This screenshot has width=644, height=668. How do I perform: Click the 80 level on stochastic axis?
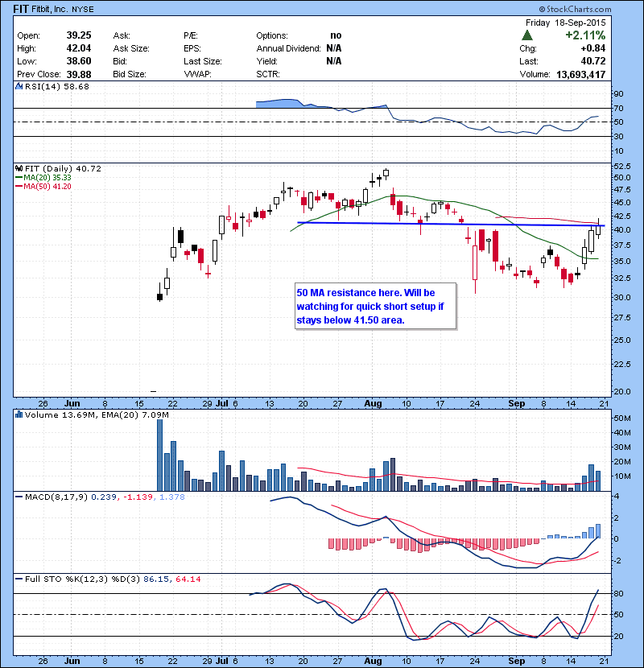click(x=618, y=593)
